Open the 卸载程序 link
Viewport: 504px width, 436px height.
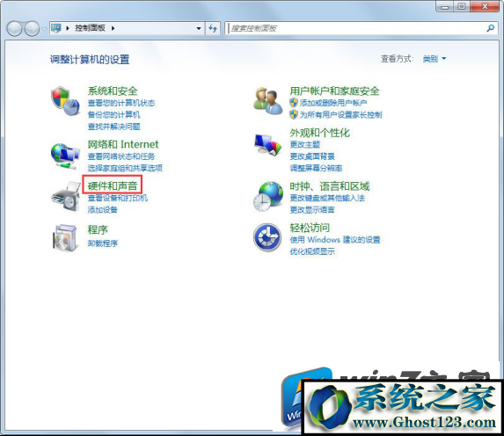point(103,243)
